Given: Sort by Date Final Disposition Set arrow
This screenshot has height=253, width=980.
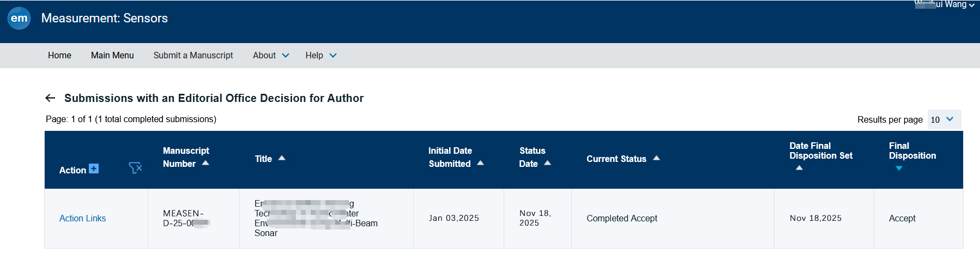Looking at the screenshot, I should click(799, 168).
